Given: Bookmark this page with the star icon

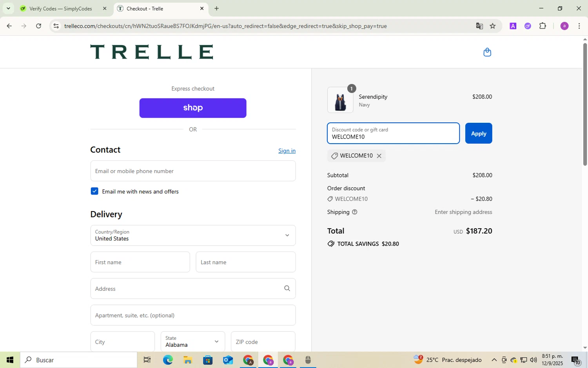Looking at the screenshot, I should pyautogui.click(x=493, y=26).
